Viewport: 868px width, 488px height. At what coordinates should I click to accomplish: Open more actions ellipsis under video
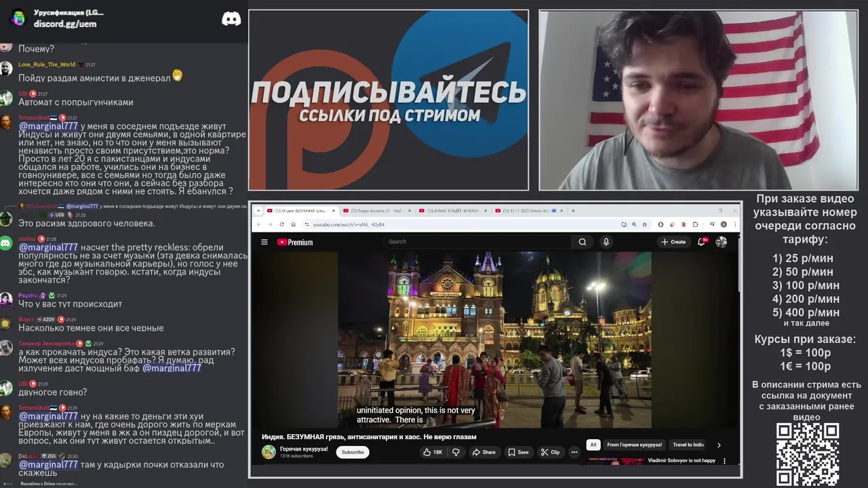tap(574, 452)
